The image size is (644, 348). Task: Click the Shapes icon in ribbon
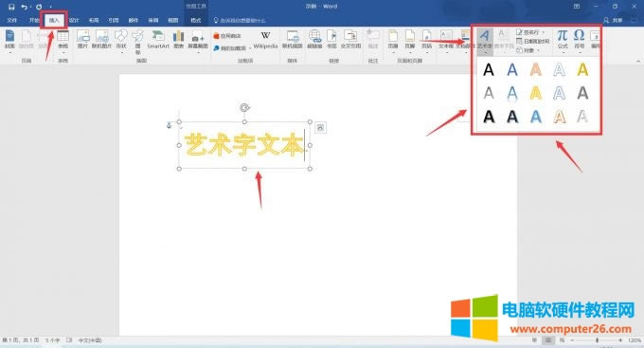121,39
